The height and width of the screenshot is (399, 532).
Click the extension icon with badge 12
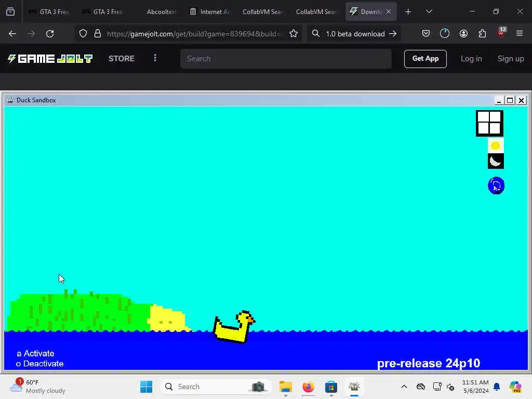coord(501,33)
